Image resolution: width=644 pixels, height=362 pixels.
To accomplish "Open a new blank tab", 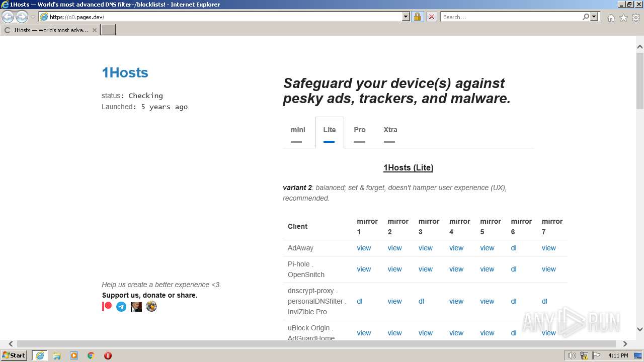I will 108,30.
